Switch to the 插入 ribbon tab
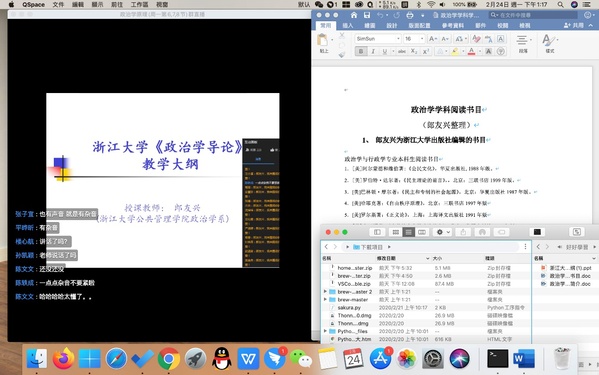Image resolution: width=599 pixels, height=375 pixels. [348, 26]
